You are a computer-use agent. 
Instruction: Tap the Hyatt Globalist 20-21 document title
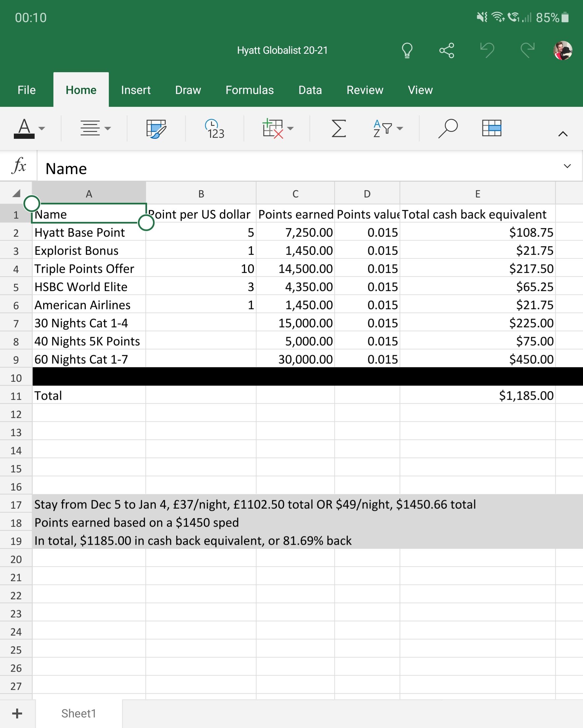282,50
